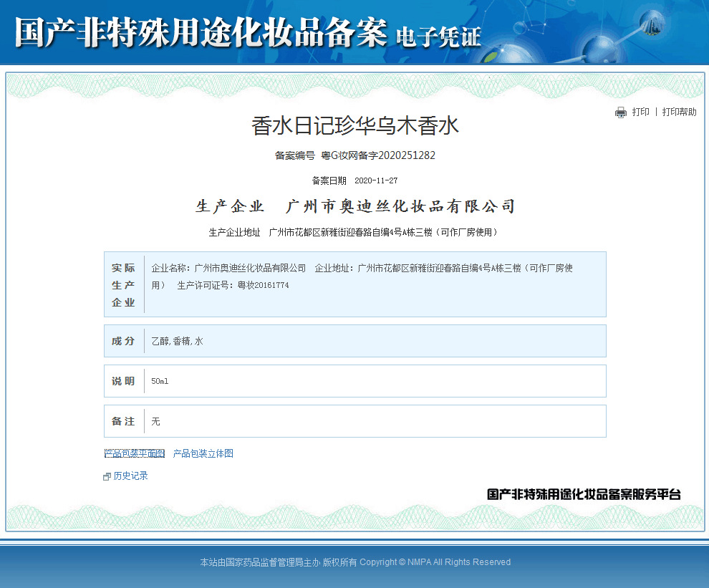Click the 成分 row label
The image size is (709, 588).
(x=123, y=341)
